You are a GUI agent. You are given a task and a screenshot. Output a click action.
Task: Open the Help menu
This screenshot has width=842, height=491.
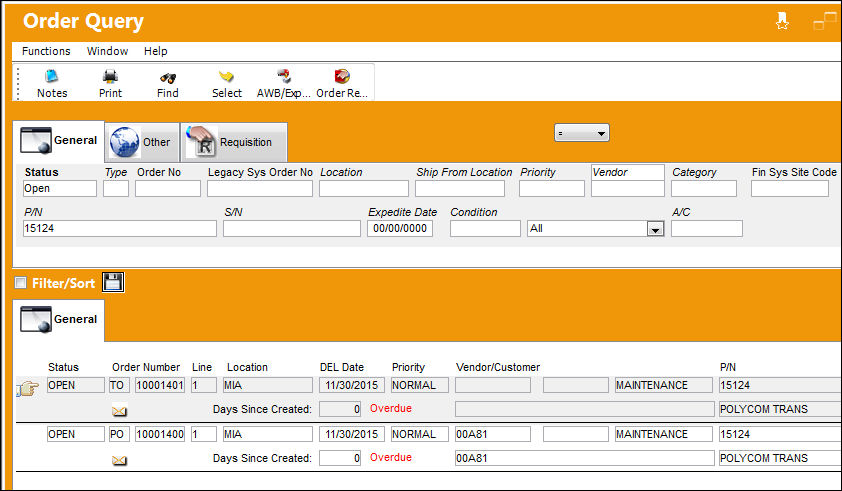(x=156, y=51)
